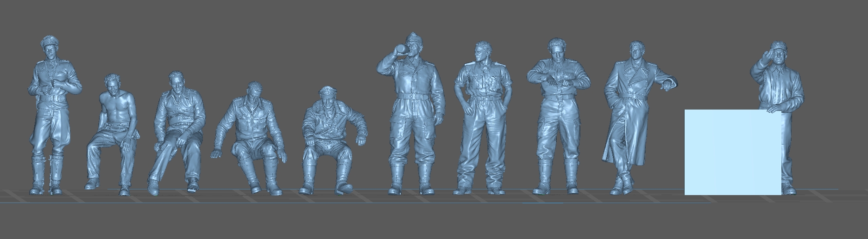Click the canteen held by drinking soldier
Viewport: 868px width, 239px height.
(x=402, y=48)
